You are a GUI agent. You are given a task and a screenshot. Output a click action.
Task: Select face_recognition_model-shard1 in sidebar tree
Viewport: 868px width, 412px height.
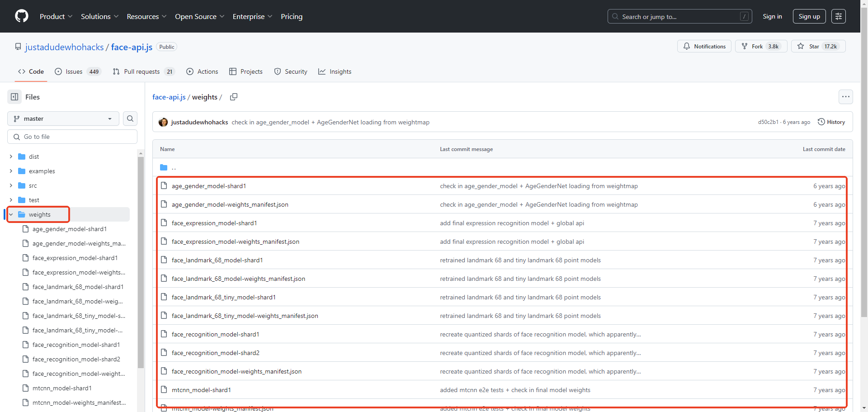(x=76, y=345)
